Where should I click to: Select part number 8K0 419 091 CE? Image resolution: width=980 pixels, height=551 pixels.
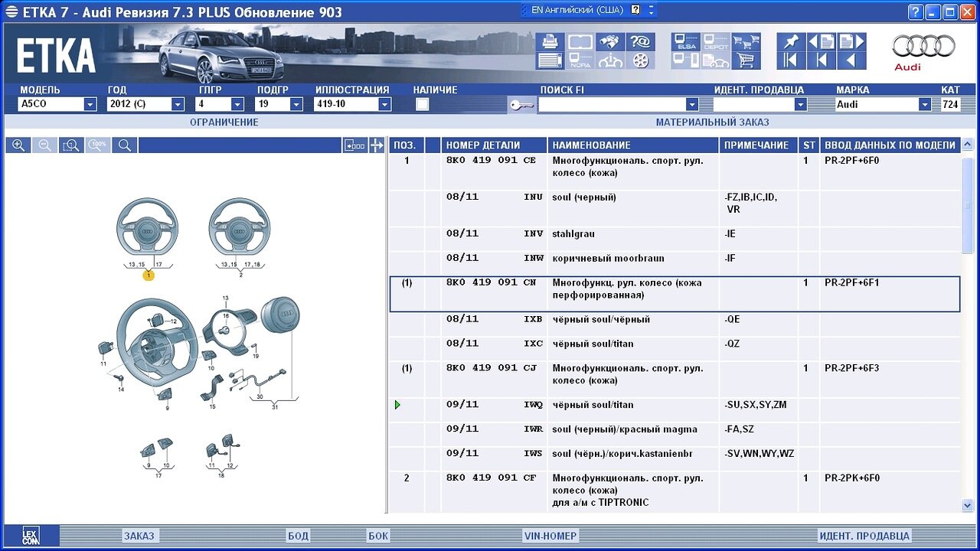492,161
